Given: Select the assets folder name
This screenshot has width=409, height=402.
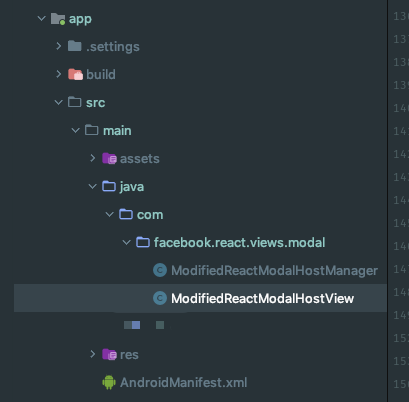Looking at the screenshot, I should tap(140, 159).
